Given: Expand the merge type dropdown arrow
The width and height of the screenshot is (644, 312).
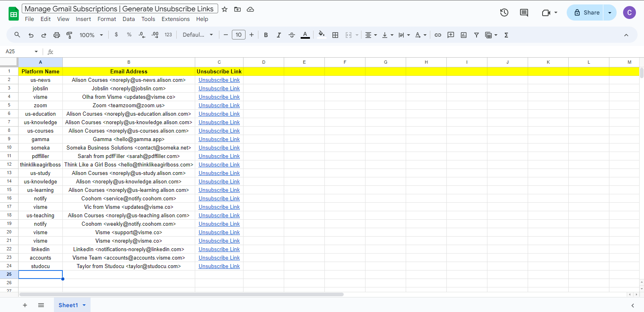Looking at the screenshot, I should tap(357, 35).
